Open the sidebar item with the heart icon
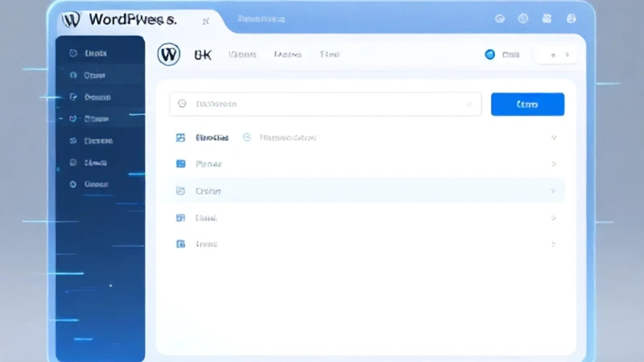The width and height of the screenshot is (644, 362). click(x=100, y=119)
